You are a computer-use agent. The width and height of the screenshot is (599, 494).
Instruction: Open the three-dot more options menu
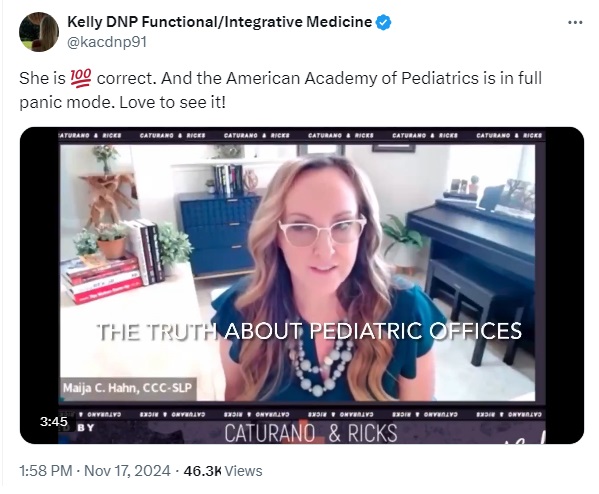pos(575,23)
